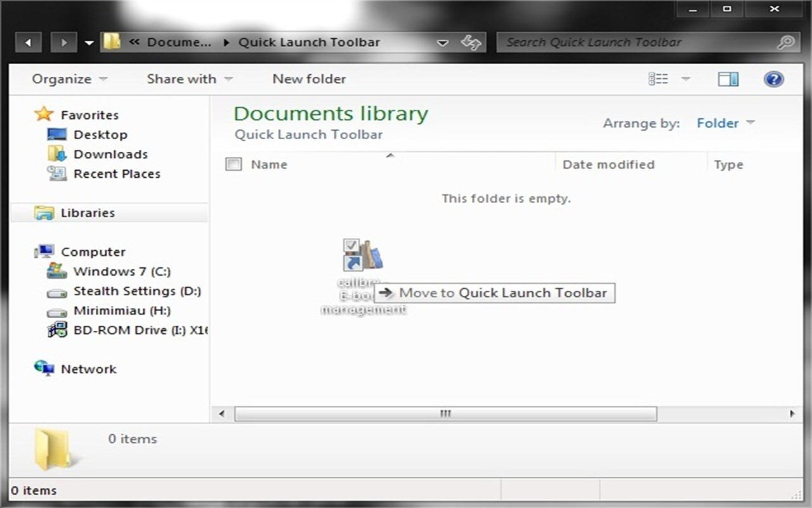Viewport: 812px width, 508px height.
Task: Select Libraries in the navigation pane
Action: [88, 213]
